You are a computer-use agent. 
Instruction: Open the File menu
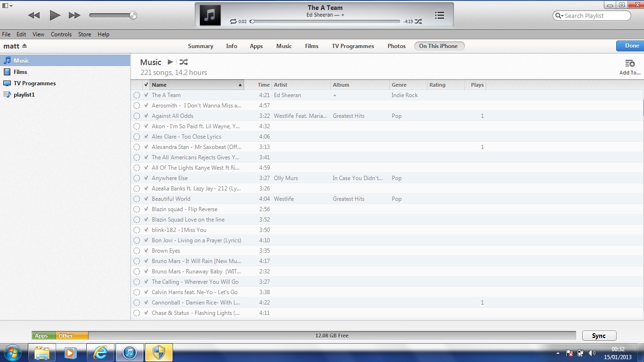(x=6, y=34)
